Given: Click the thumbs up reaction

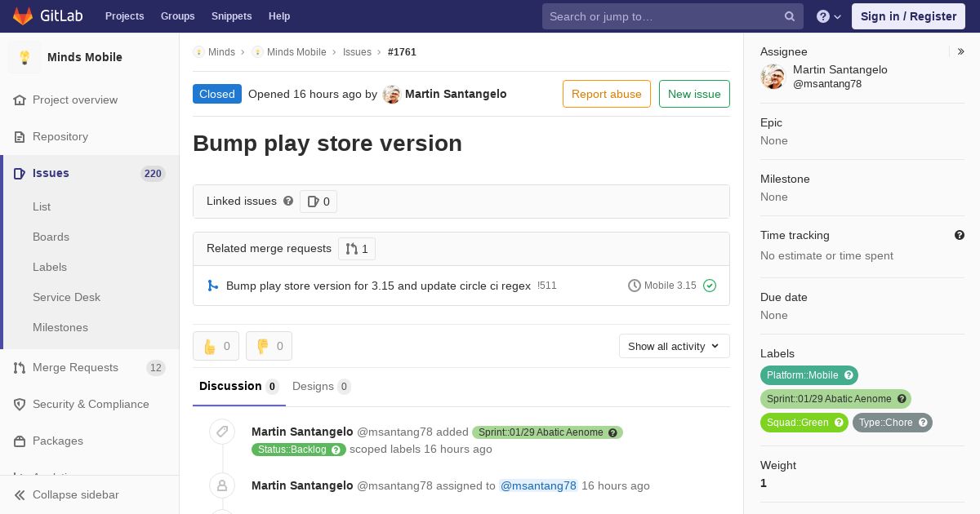Looking at the screenshot, I should pos(216,346).
